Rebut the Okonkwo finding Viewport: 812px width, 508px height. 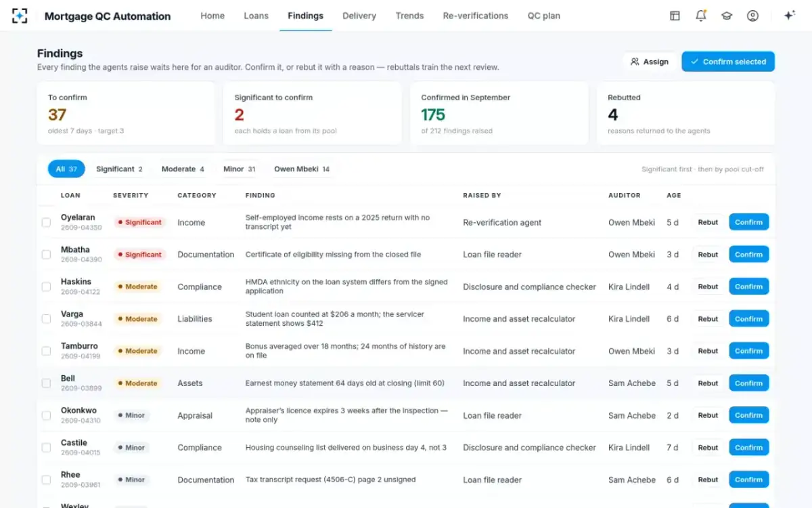708,415
